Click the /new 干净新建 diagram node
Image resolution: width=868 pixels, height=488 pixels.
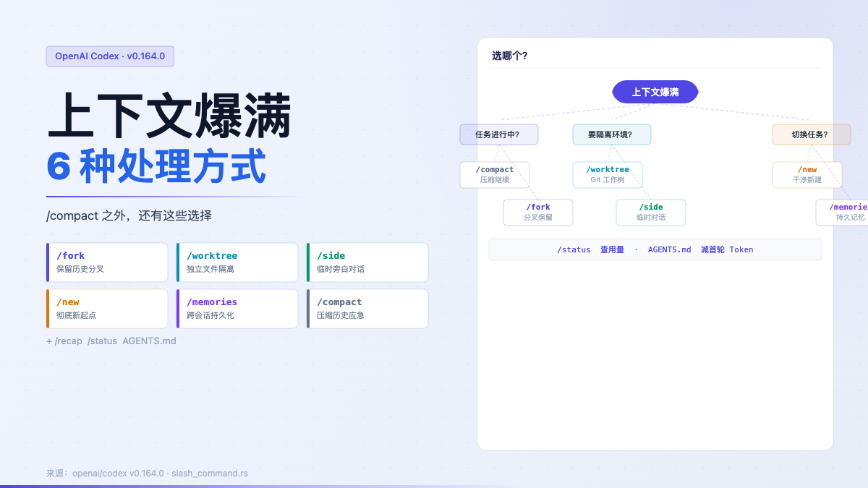tap(807, 175)
